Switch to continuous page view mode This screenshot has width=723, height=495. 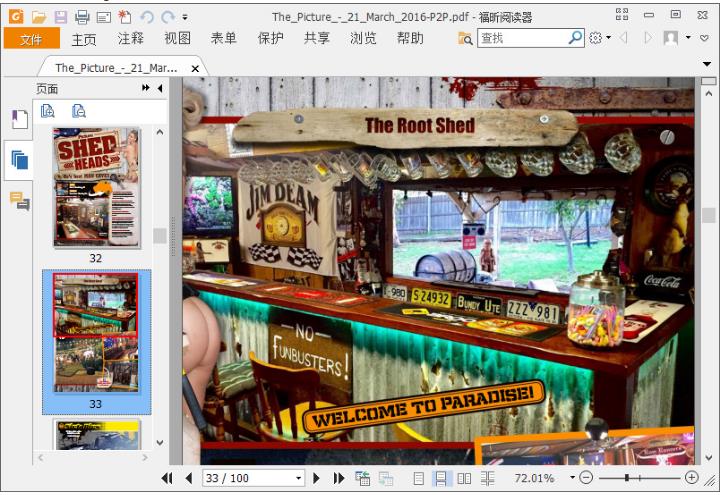441,479
